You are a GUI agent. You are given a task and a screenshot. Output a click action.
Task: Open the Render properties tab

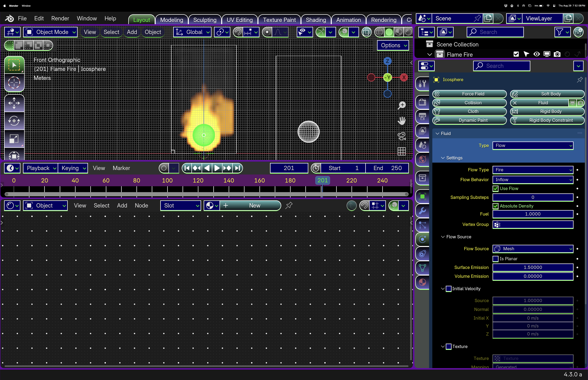(422, 102)
